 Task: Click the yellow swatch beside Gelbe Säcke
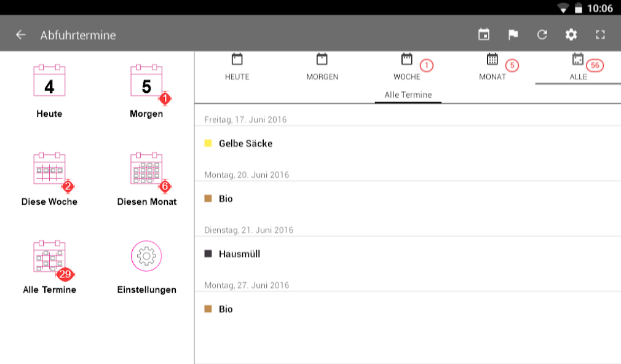click(x=208, y=143)
